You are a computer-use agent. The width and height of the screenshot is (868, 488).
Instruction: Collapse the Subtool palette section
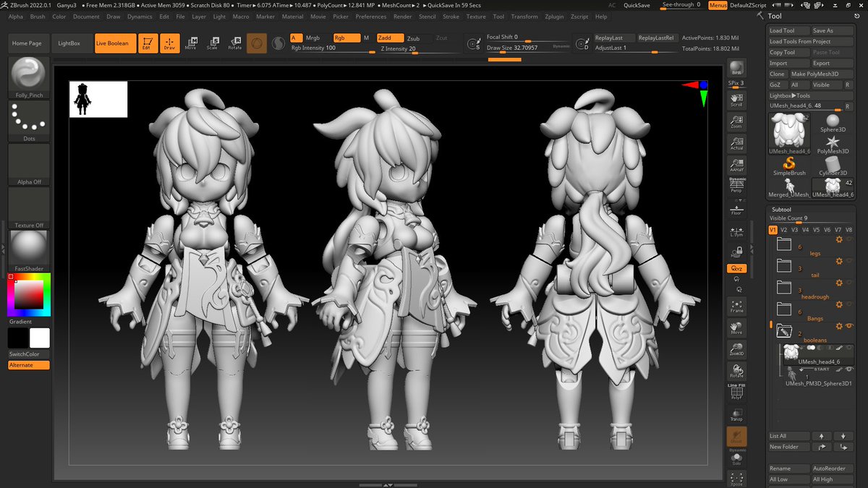[781, 209]
